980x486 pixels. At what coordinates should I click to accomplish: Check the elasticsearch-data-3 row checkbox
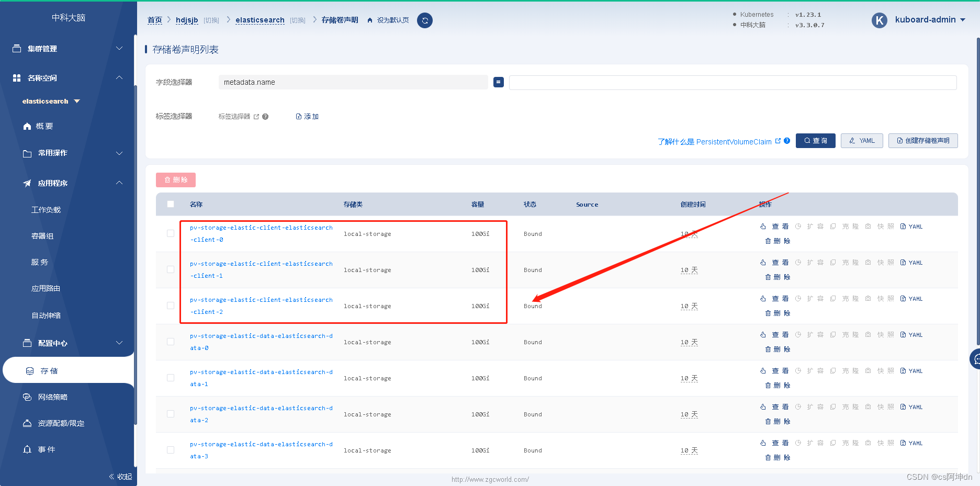[171, 450]
